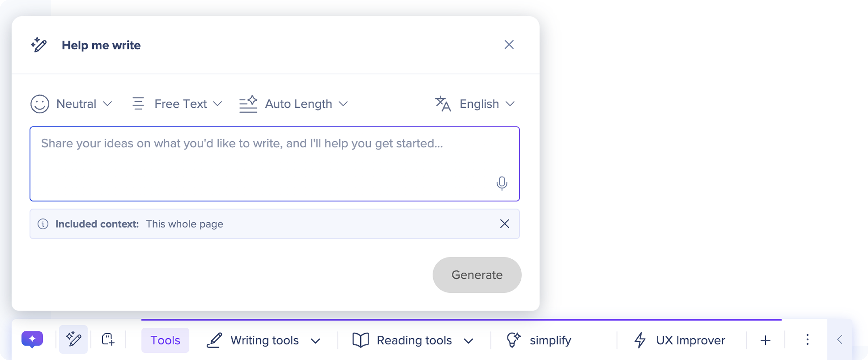The height and width of the screenshot is (360, 868).
Task: Click the info icon beside Included context
Action: click(43, 224)
